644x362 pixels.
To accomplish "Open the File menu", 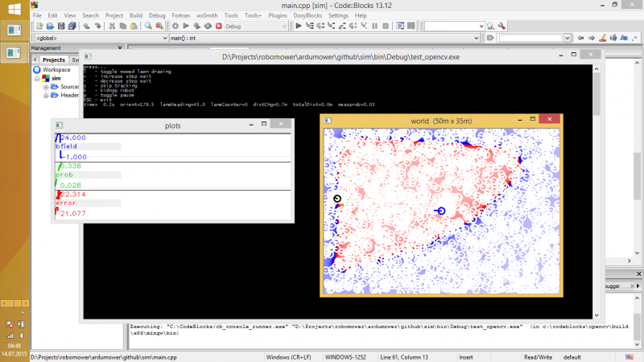I will [x=37, y=15].
